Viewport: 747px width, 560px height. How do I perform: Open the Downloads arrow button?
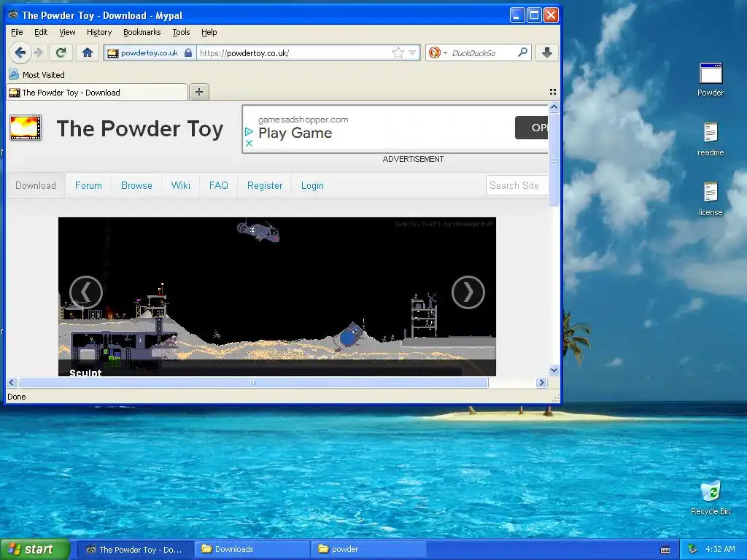point(547,52)
